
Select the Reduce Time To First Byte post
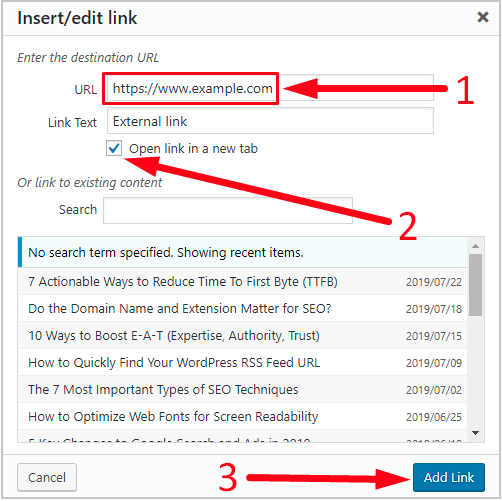click(242, 282)
